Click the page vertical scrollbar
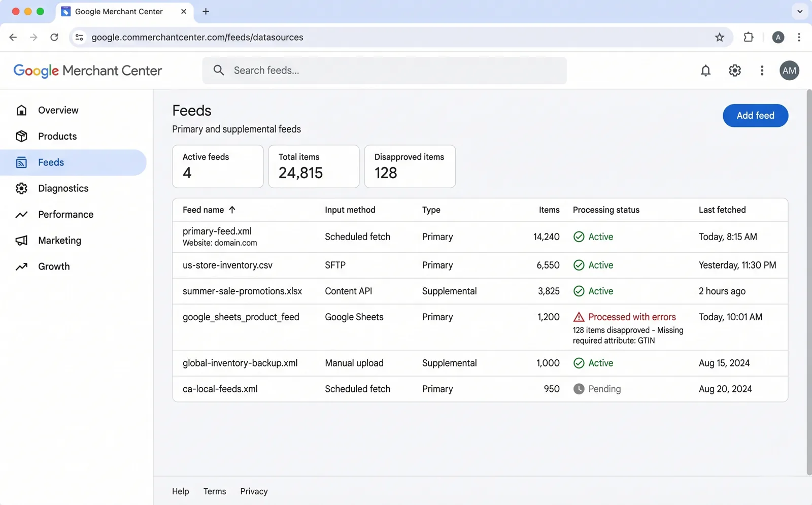Image resolution: width=812 pixels, height=505 pixels. pos(809,282)
